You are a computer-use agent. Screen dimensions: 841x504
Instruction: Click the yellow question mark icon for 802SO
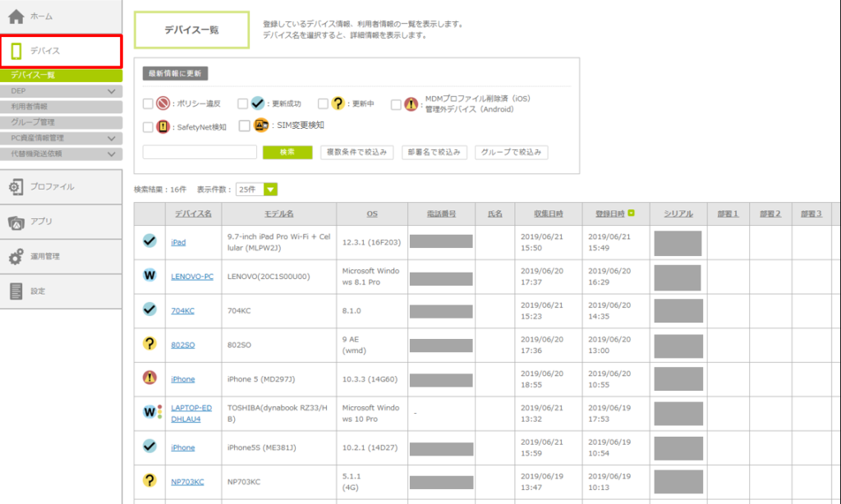[149, 344]
